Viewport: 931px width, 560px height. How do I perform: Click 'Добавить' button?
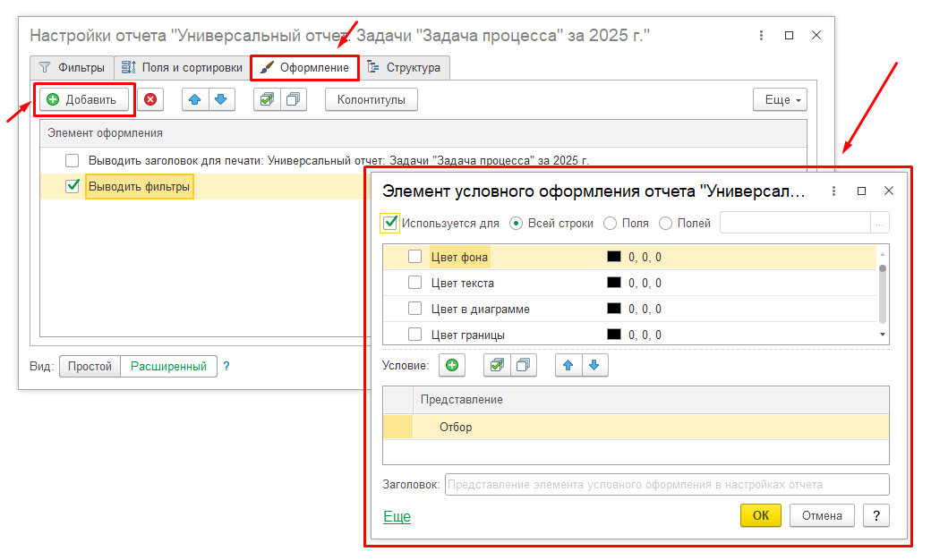pyautogui.click(x=84, y=99)
